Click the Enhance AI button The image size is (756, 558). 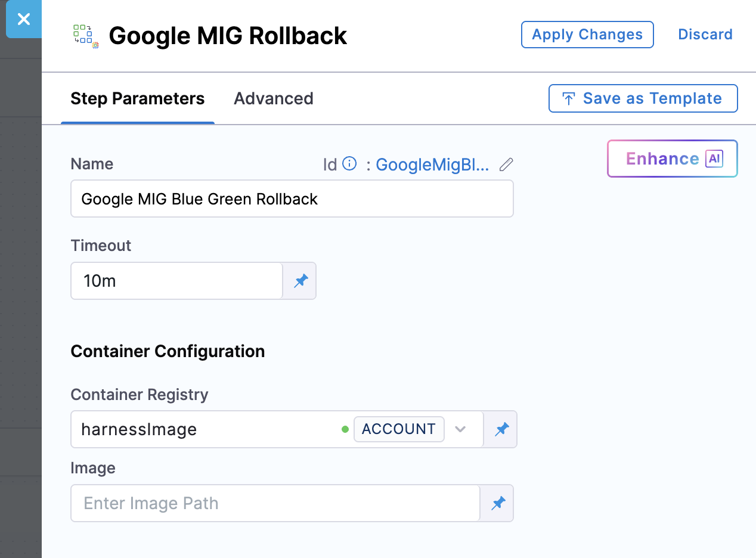672,159
